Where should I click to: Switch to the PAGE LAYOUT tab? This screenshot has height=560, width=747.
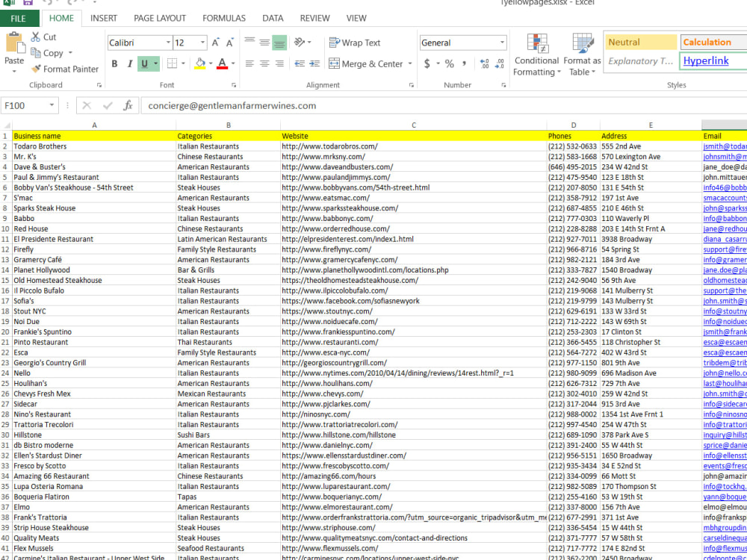coord(160,19)
